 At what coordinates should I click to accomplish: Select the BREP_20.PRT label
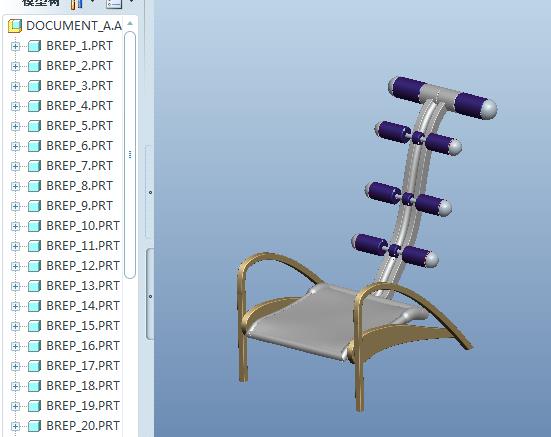tap(83, 426)
